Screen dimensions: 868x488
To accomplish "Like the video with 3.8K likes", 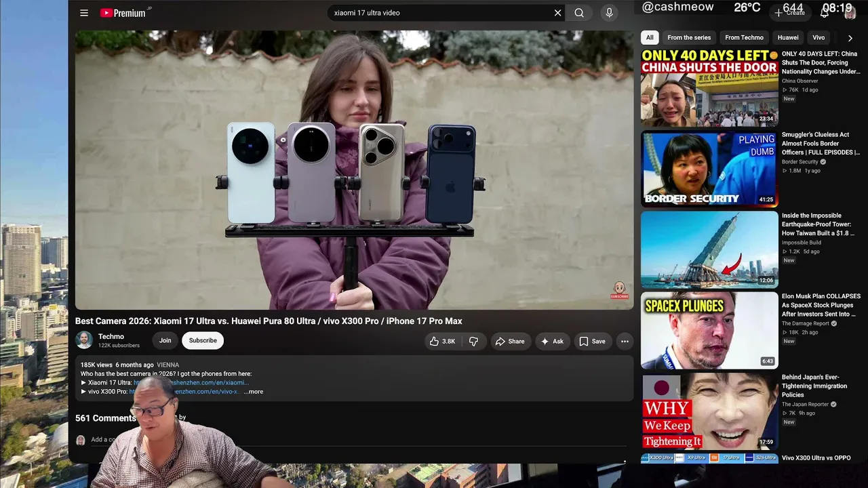I will tap(443, 342).
